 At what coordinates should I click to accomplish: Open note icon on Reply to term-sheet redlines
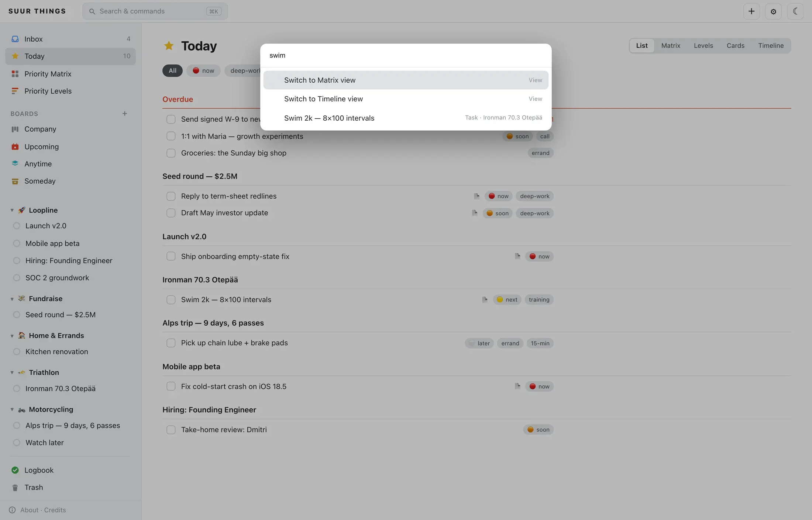(x=476, y=196)
